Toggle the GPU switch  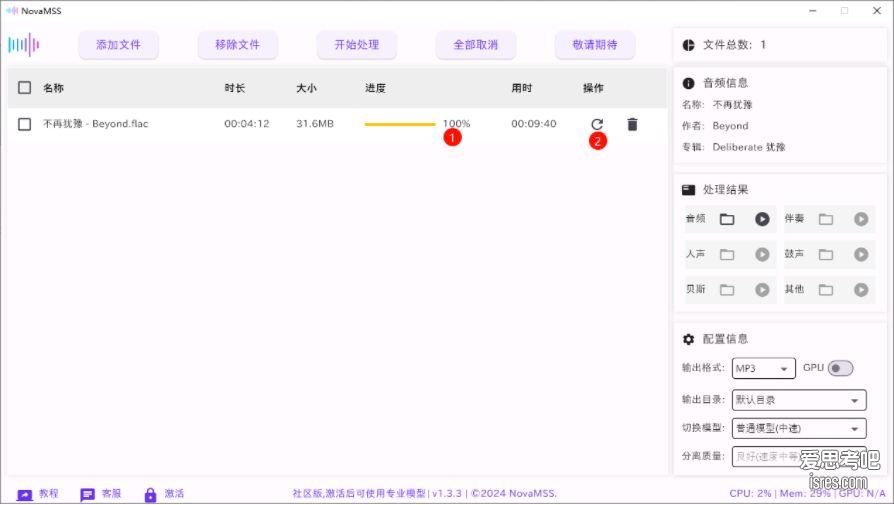tap(840, 368)
